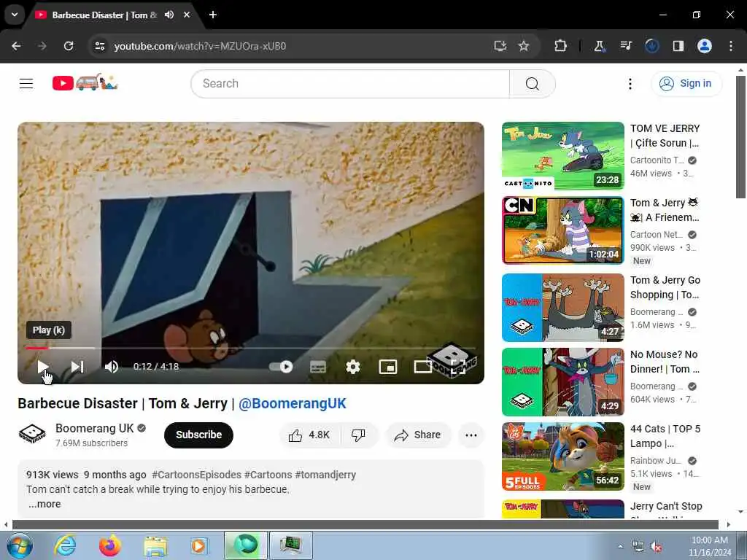Screen dimensions: 747x560
Task: Subscribe to Boomerang UK
Action: 198,435
